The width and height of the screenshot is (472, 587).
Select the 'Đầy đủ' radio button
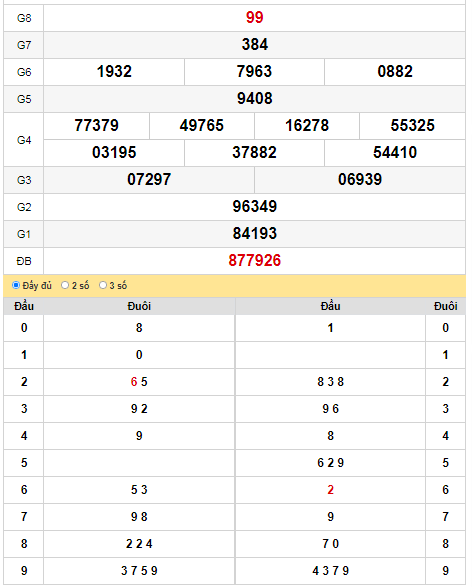coord(16,285)
